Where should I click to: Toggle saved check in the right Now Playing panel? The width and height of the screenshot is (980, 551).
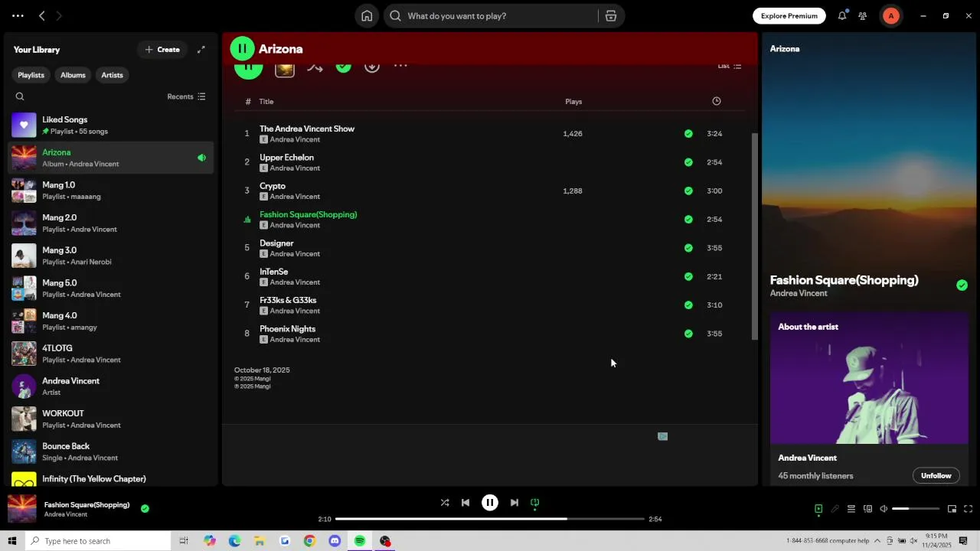pyautogui.click(x=962, y=285)
